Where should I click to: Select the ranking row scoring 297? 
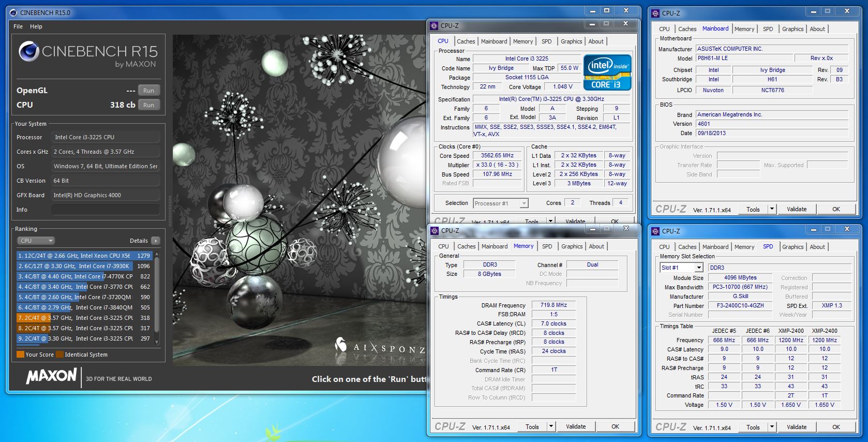coord(84,338)
